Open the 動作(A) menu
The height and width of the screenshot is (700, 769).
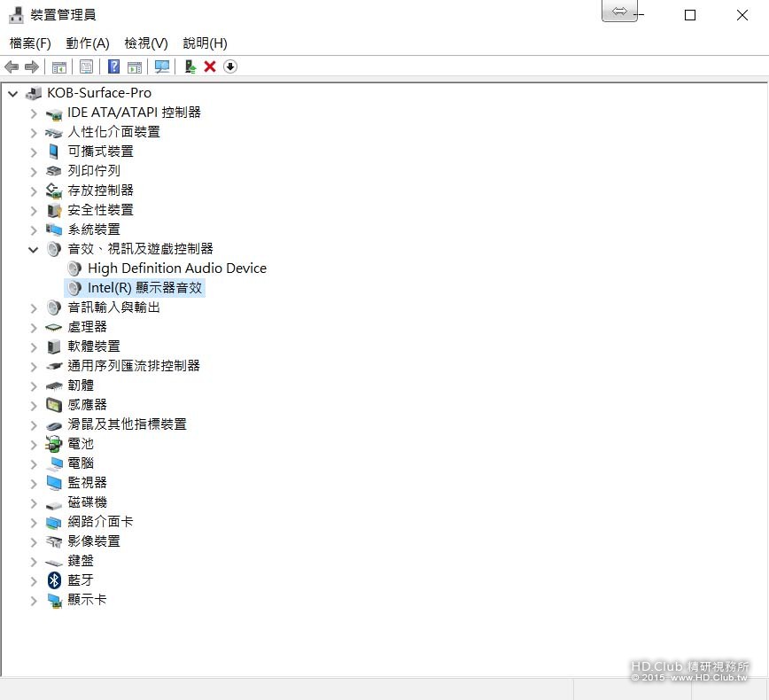tap(88, 43)
